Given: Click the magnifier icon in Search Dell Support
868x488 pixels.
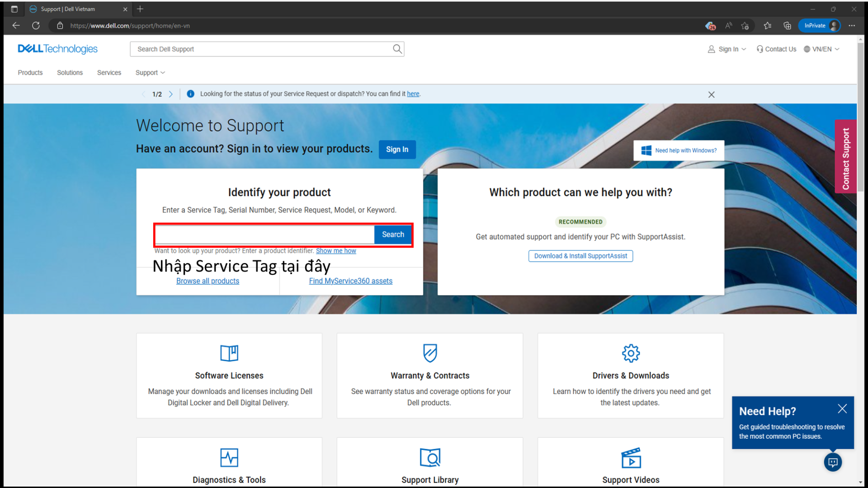Looking at the screenshot, I should [397, 49].
